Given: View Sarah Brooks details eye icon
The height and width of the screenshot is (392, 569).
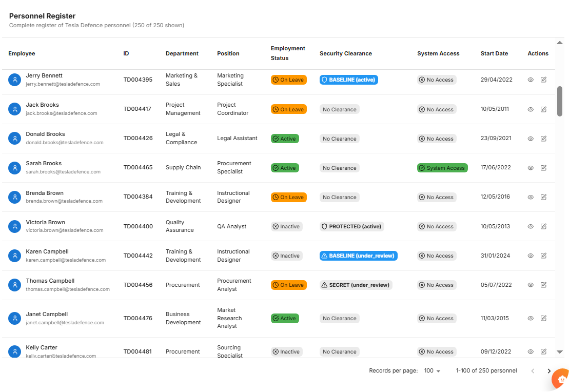Looking at the screenshot, I should pos(531,168).
